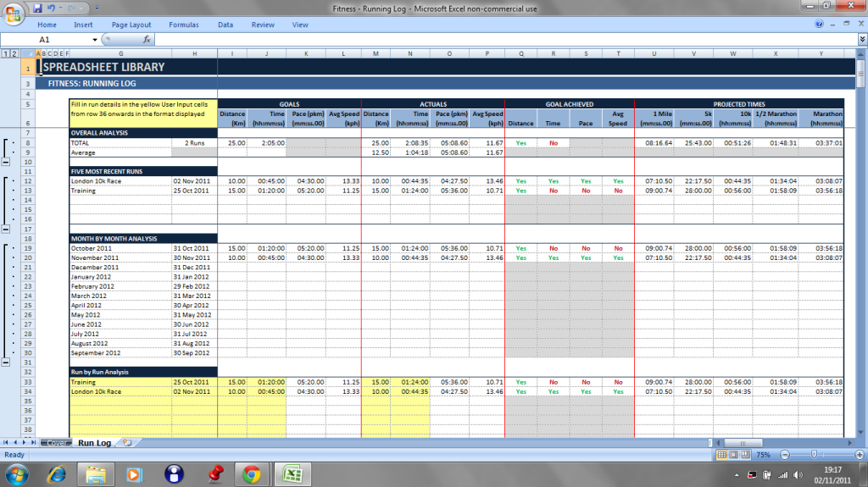Image resolution: width=868 pixels, height=487 pixels.
Task: Click the Insert Worksheet tab icon
Action: pos(127,442)
